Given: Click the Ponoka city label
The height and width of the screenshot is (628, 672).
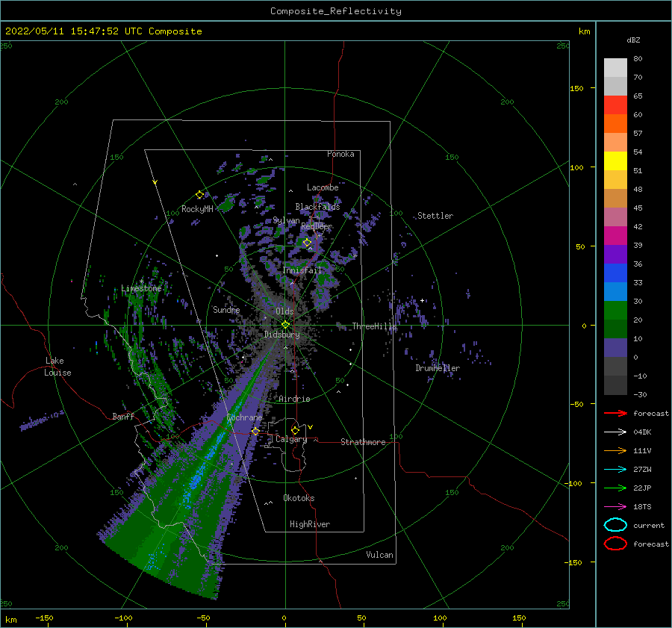Looking at the screenshot, I should (x=340, y=154).
